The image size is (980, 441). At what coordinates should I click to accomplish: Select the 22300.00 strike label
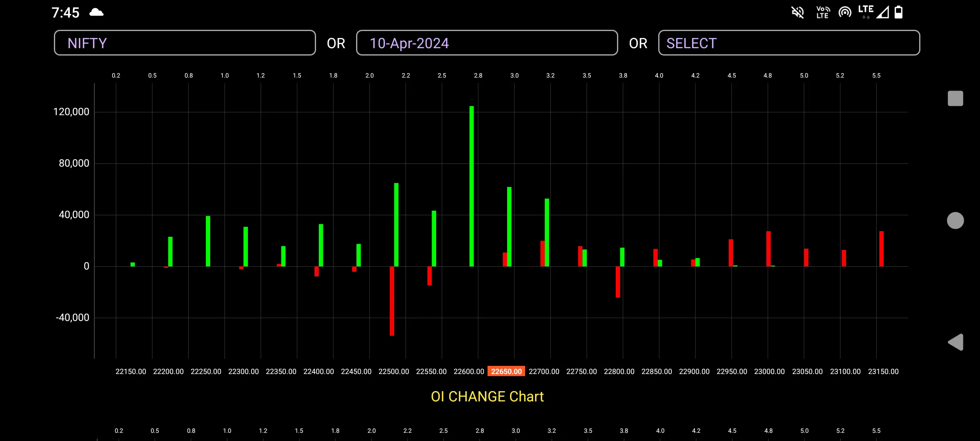(243, 372)
